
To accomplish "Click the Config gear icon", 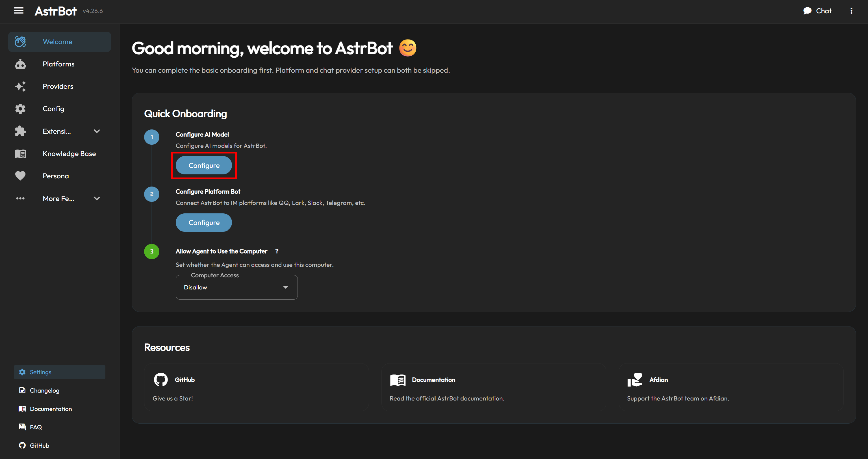I will coord(20,109).
